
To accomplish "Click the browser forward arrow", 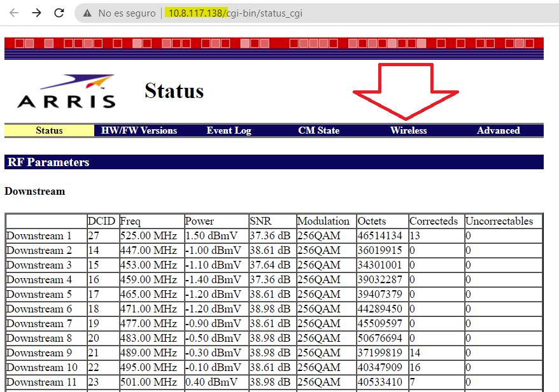I will [37, 12].
